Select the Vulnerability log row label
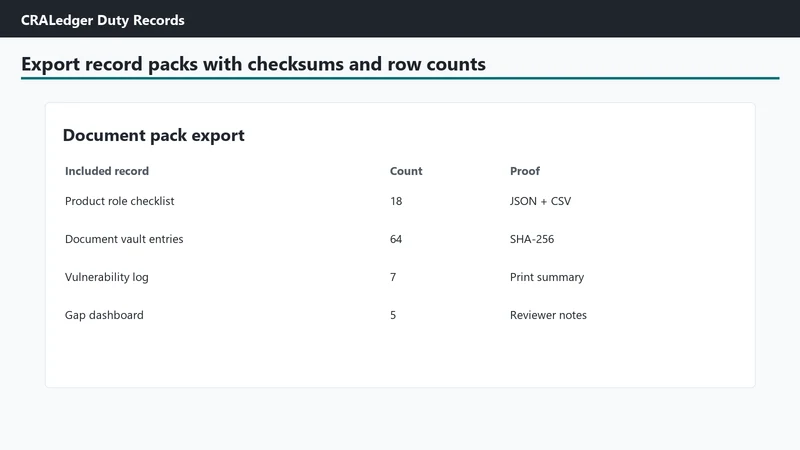Viewport: 800px width, 450px height. [x=107, y=277]
